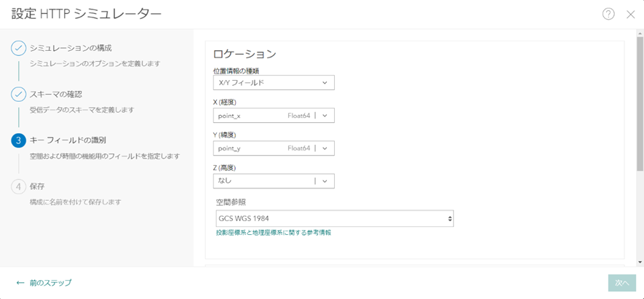644x299 pixels.
Task: Open the coordinate systems reference link
Action: [x=273, y=233]
